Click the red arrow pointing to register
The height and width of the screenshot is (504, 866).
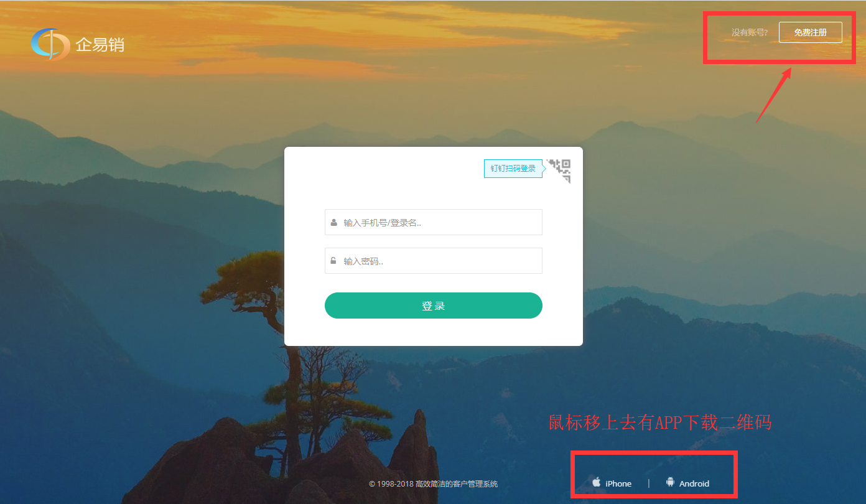(x=773, y=95)
